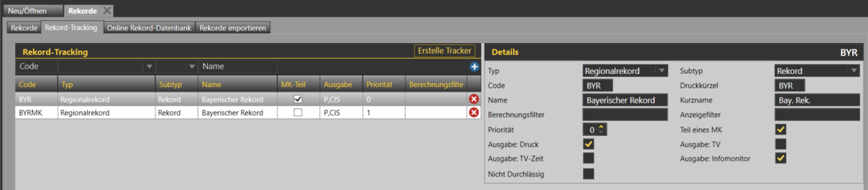Open the Subtyp dropdown showing Rekord
This screenshot has height=190, width=868.
817,71
